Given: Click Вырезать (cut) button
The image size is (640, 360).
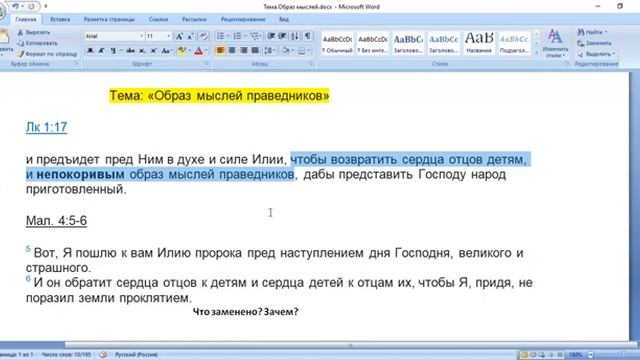Looking at the screenshot, I should (x=34, y=32).
